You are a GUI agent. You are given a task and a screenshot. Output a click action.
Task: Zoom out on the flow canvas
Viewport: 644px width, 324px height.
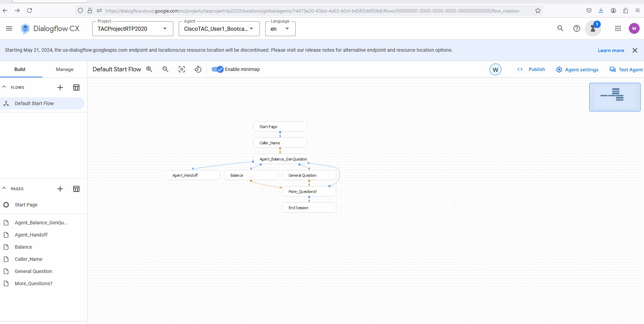165,69
